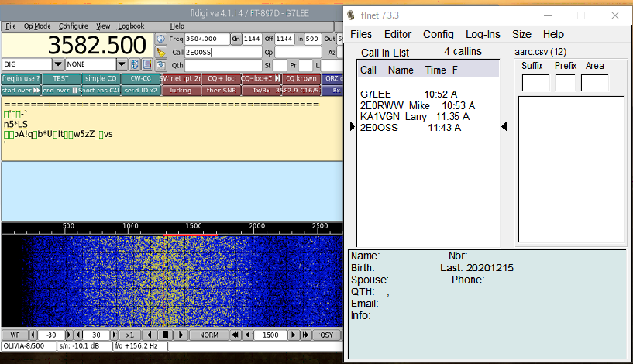Pause the waterfall with the stop square button
The image size is (633, 364).
(164, 335)
